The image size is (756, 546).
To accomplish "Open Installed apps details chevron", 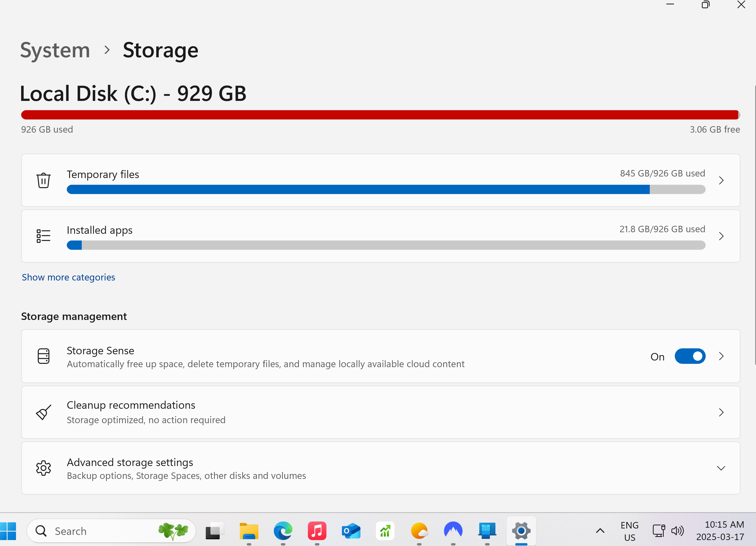I will click(x=721, y=236).
